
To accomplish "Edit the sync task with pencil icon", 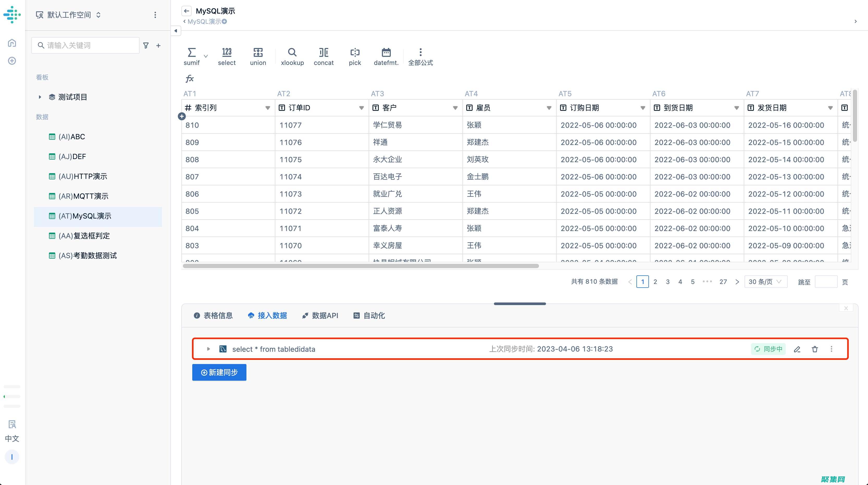I will (797, 349).
